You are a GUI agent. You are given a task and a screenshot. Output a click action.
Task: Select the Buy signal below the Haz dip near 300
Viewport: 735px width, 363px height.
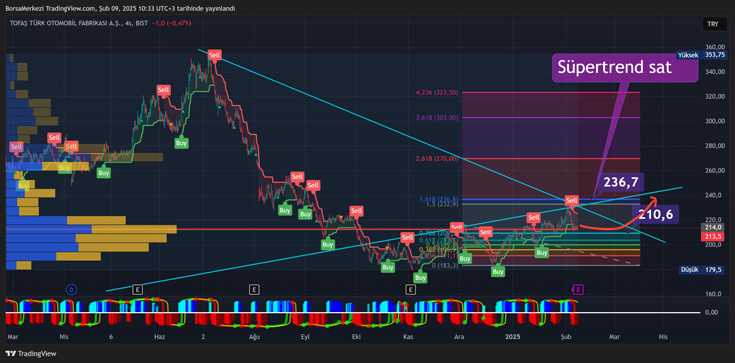(x=181, y=143)
